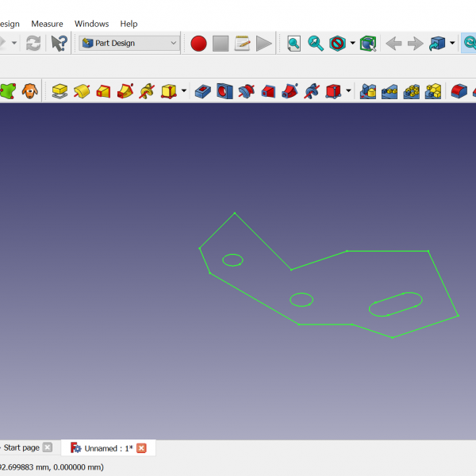Select the Linear Pattern icon
Screen dimensions: 476x476
coord(390,91)
